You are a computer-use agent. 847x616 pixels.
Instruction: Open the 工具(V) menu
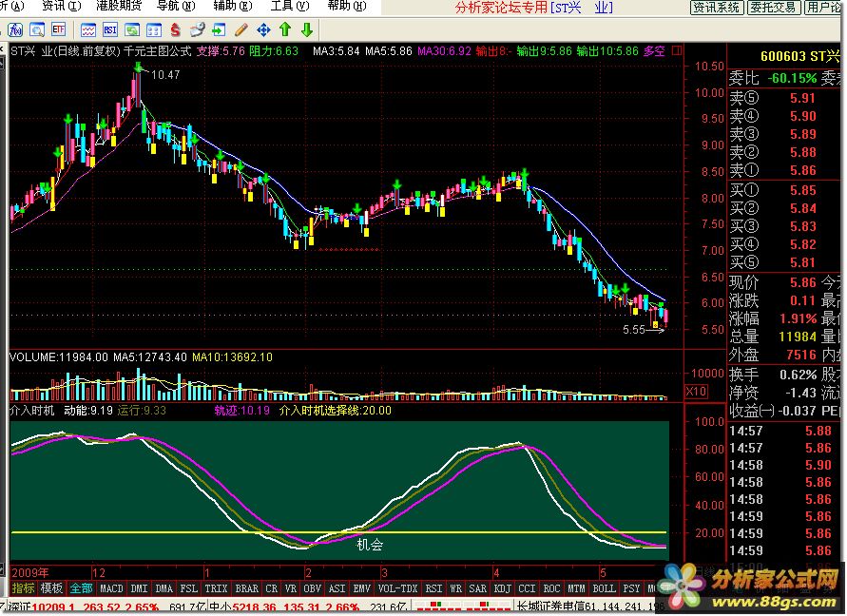290,6
